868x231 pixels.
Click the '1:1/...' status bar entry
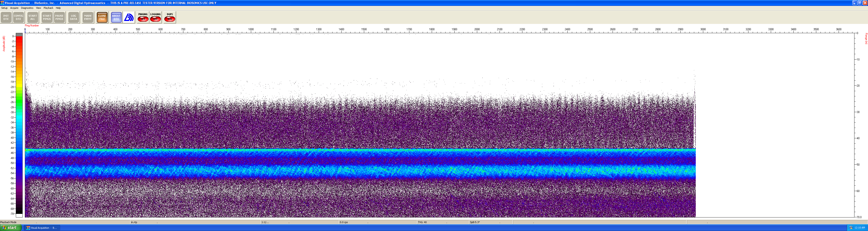click(x=265, y=222)
